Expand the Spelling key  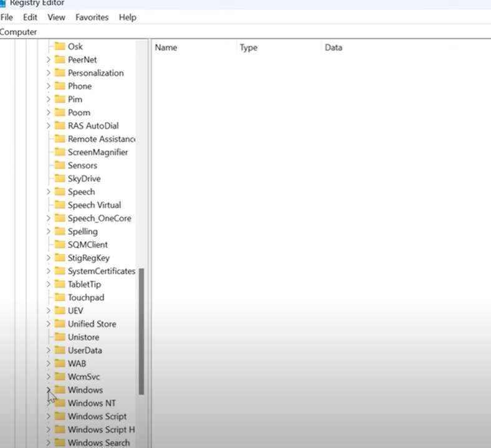pos(48,231)
